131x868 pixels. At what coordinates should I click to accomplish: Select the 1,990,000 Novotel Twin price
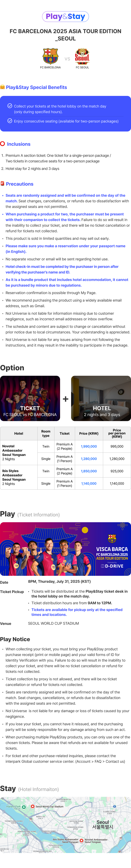pyautogui.click(x=89, y=446)
